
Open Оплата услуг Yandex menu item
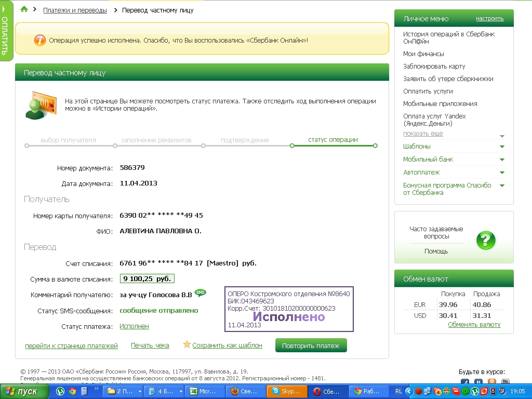(x=434, y=120)
